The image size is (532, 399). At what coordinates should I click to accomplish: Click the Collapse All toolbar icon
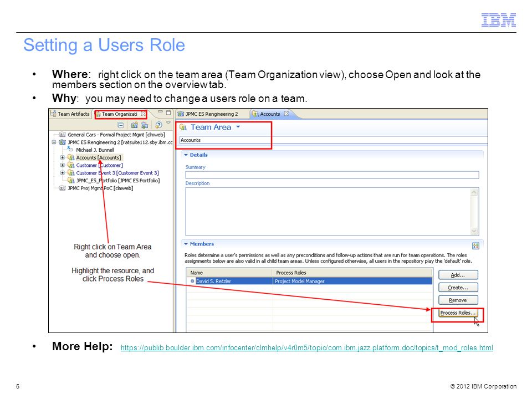120,125
